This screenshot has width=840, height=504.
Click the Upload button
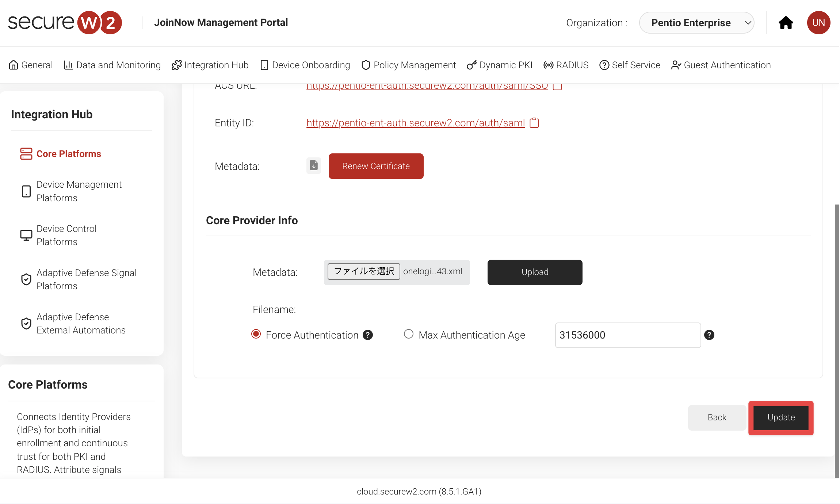point(535,272)
